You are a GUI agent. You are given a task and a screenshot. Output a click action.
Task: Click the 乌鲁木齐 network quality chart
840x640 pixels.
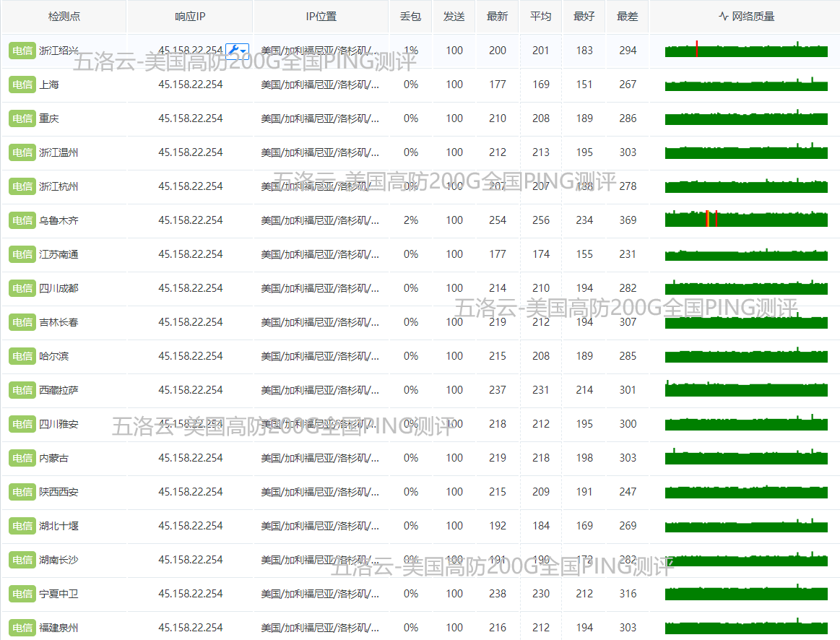pos(746,220)
